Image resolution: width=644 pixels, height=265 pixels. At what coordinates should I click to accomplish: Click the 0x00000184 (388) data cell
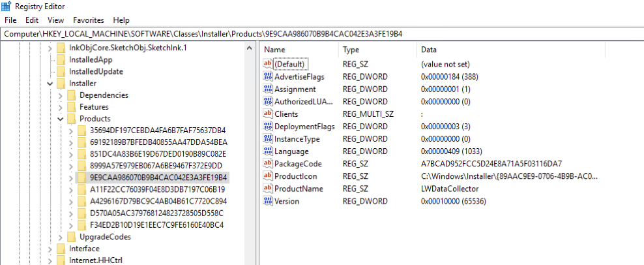(449, 76)
